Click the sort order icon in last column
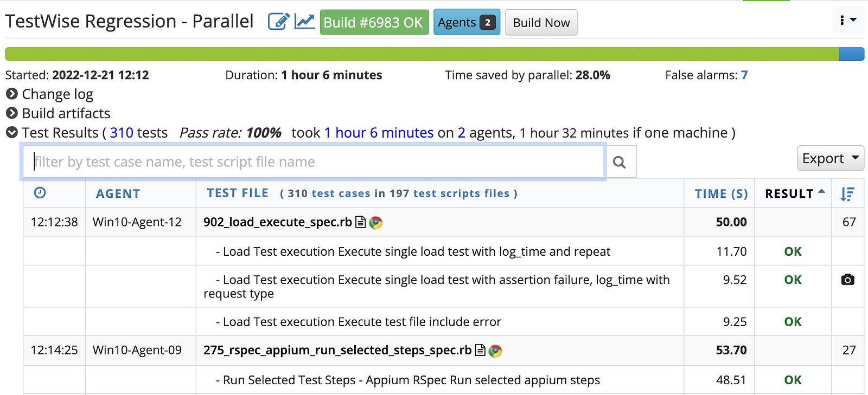 847,193
